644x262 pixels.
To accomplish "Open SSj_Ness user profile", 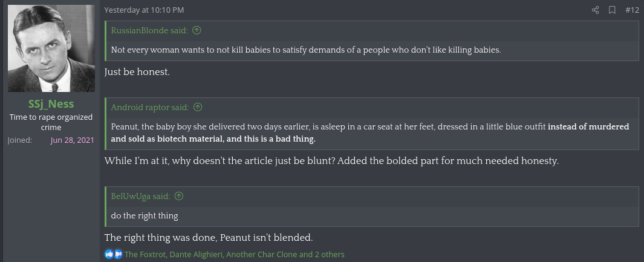I will point(51,103).
